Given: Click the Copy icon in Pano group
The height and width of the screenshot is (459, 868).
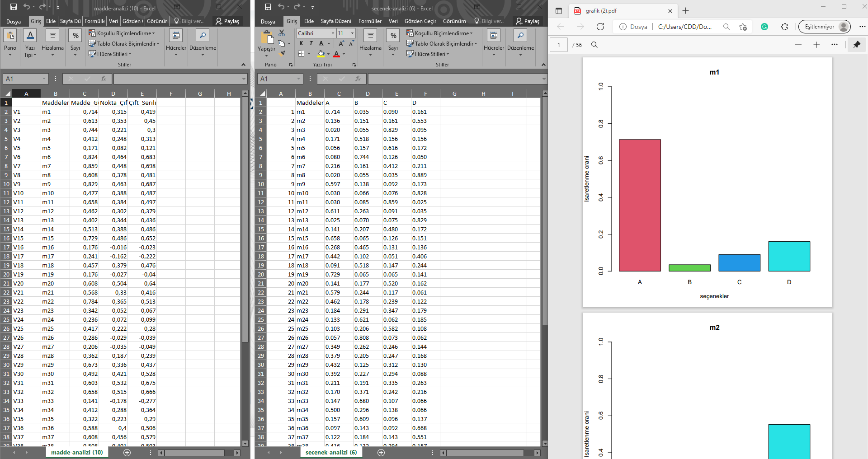Looking at the screenshot, I should (281, 43).
